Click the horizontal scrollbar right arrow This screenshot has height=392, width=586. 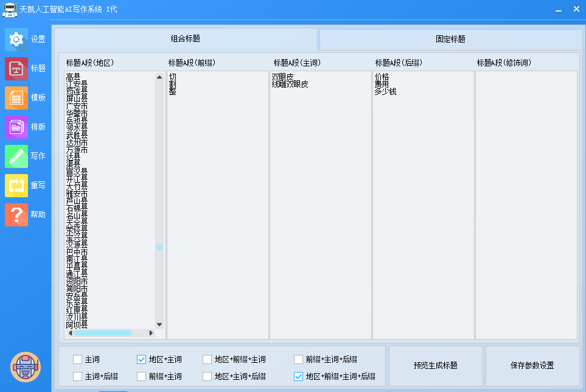(152, 333)
